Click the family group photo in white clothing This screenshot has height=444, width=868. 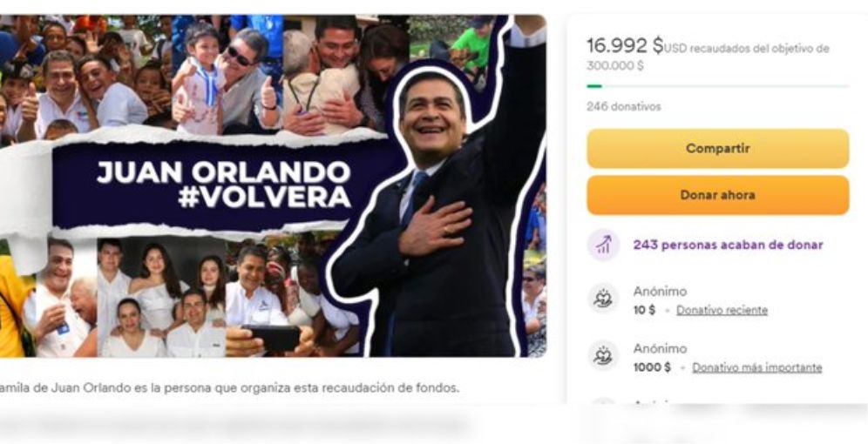pyautogui.click(x=161, y=298)
